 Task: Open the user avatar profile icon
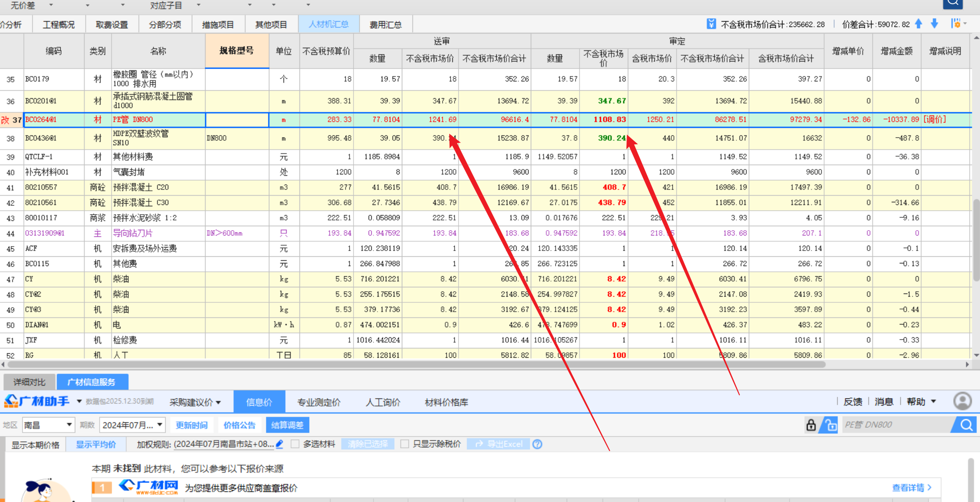(x=962, y=402)
